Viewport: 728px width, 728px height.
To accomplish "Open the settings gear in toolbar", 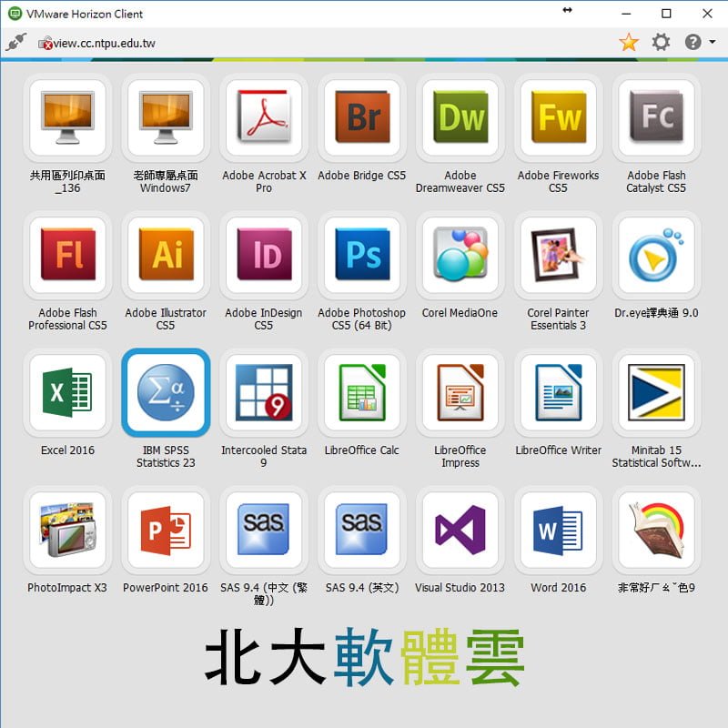I will (x=662, y=42).
